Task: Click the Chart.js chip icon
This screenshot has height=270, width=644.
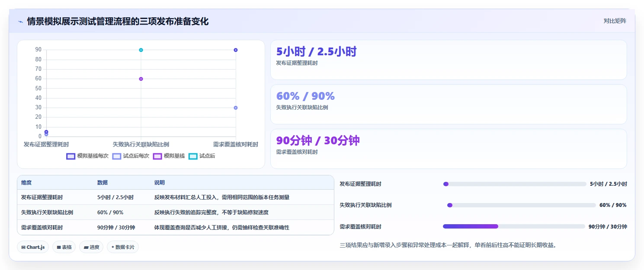Action: pyautogui.click(x=23, y=248)
